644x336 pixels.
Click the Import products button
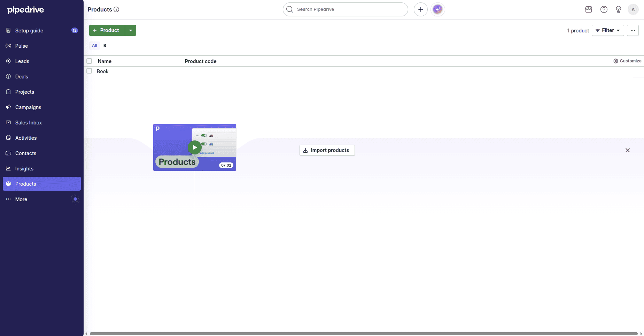[327, 150]
